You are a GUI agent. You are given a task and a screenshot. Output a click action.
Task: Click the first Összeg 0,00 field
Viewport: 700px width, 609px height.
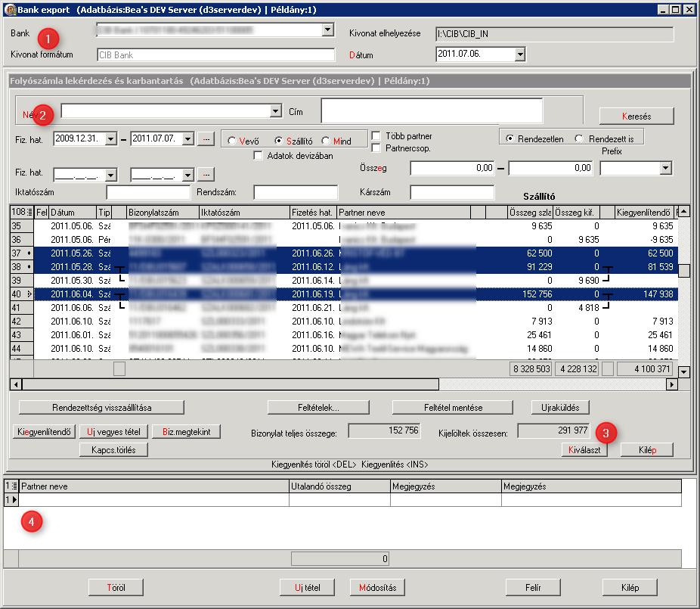coord(452,169)
